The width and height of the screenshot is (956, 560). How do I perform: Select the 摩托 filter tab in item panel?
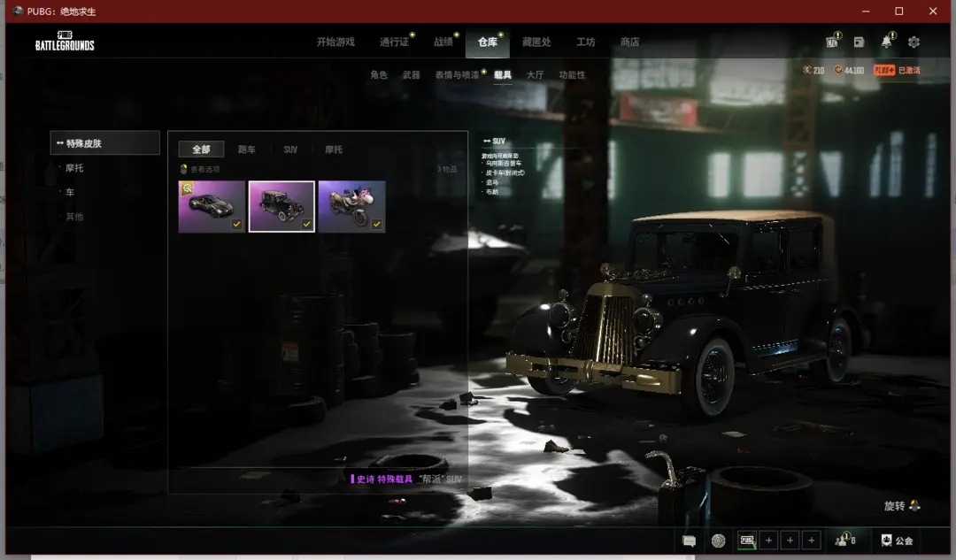point(334,150)
